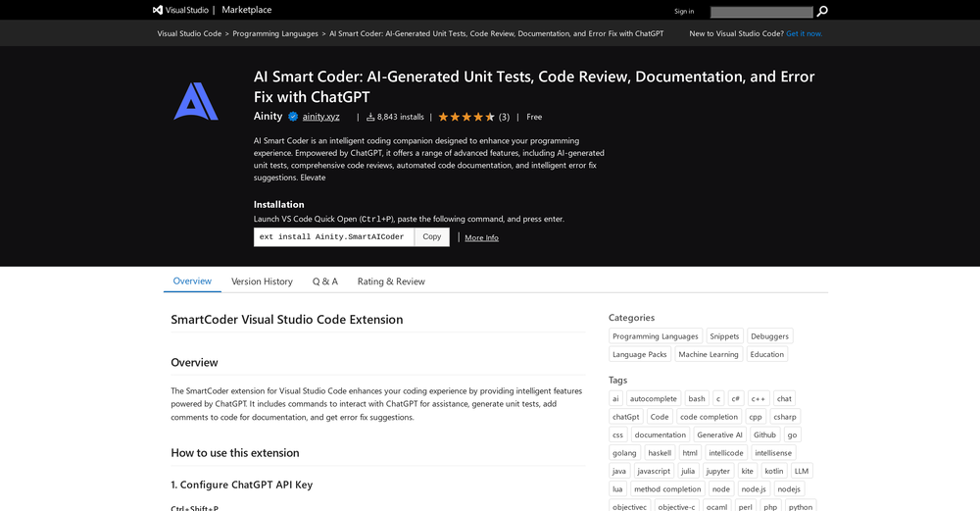Open the Q & A tab
Viewport: 980px width, 511px height.
(325, 281)
